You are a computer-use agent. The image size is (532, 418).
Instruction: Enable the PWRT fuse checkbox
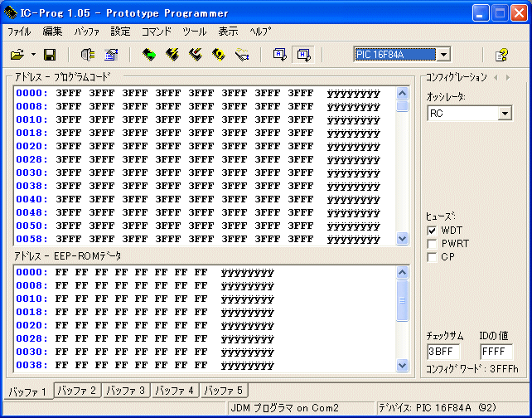pyautogui.click(x=432, y=244)
